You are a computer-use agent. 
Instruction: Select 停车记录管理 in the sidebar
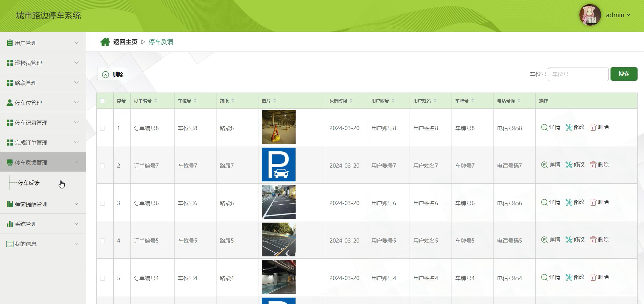[43, 122]
